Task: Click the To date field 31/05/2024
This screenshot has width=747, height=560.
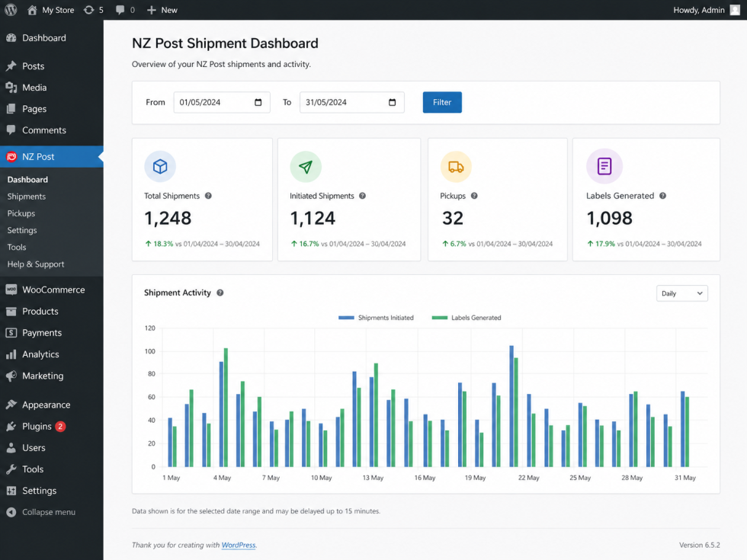Action: (x=351, y=102)
